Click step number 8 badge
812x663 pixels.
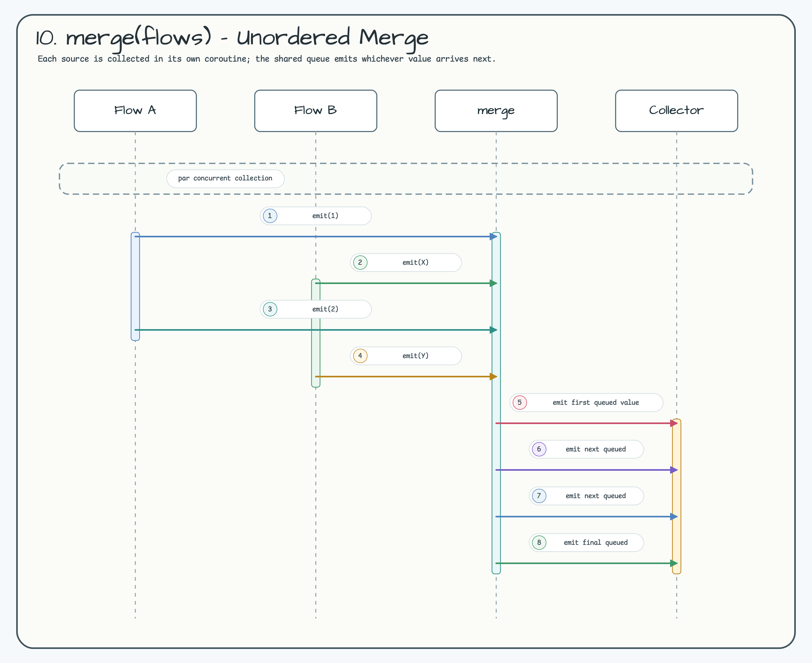(539, 542)
